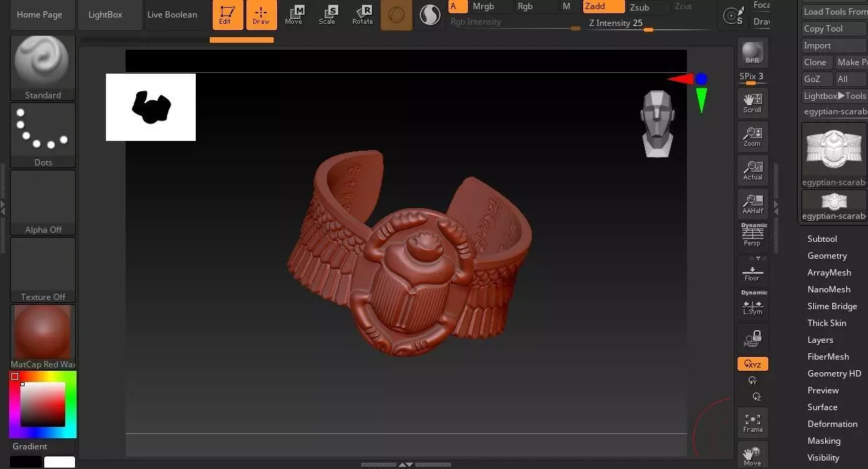Toggle the Floor grid
Viewport: 868px width, 469px height.
[752, 270]
